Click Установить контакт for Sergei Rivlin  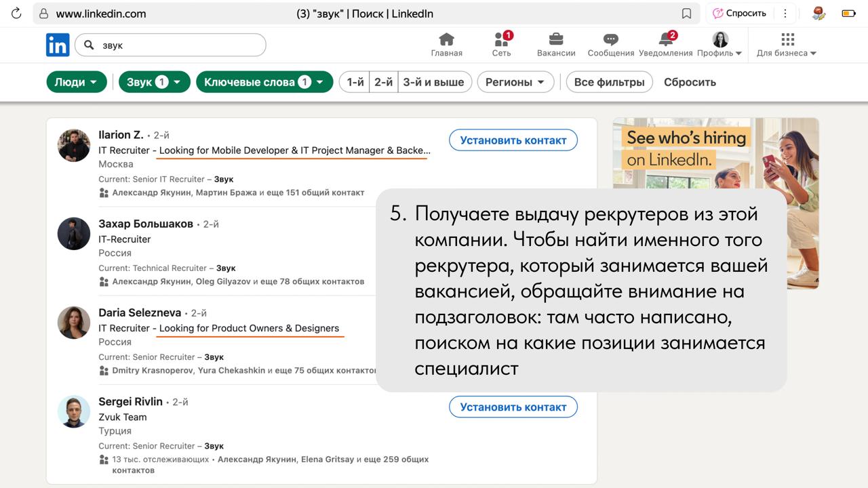click(513, 407)
